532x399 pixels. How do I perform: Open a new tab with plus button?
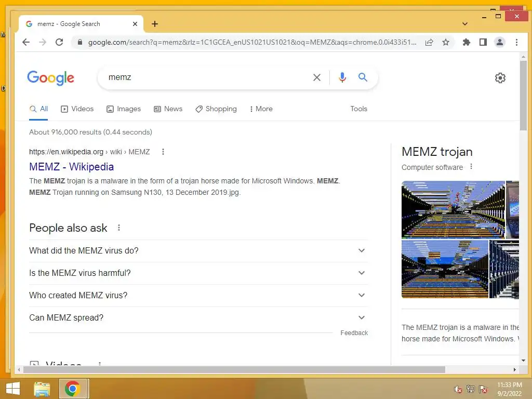(155, 24)
